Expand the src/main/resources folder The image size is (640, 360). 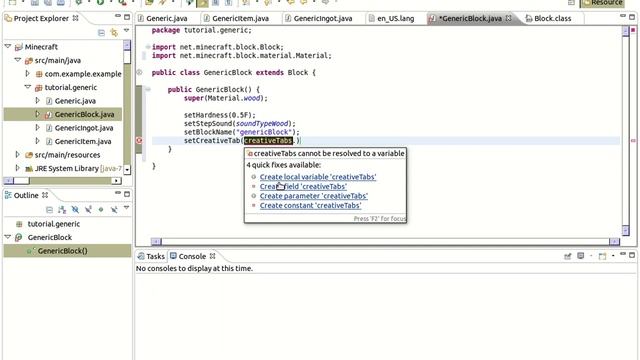[x=18, y=155]
